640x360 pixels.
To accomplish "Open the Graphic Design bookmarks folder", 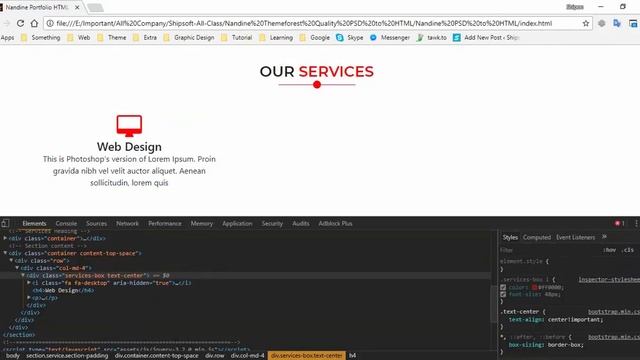I will (189, 38).
